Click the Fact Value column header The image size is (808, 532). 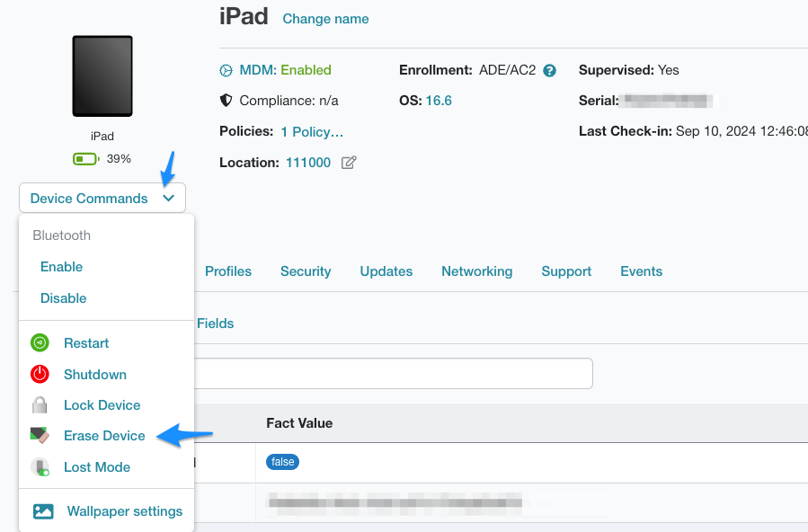[x=299, y=423]
